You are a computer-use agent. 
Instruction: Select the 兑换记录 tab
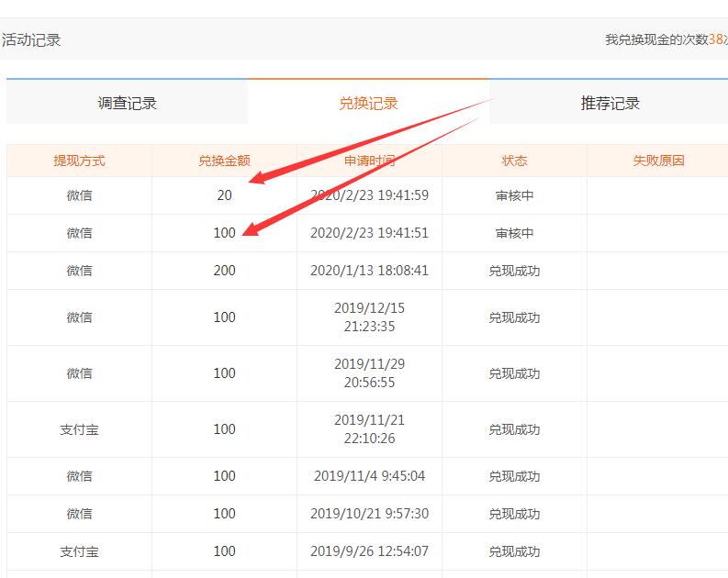pos(369,103)
